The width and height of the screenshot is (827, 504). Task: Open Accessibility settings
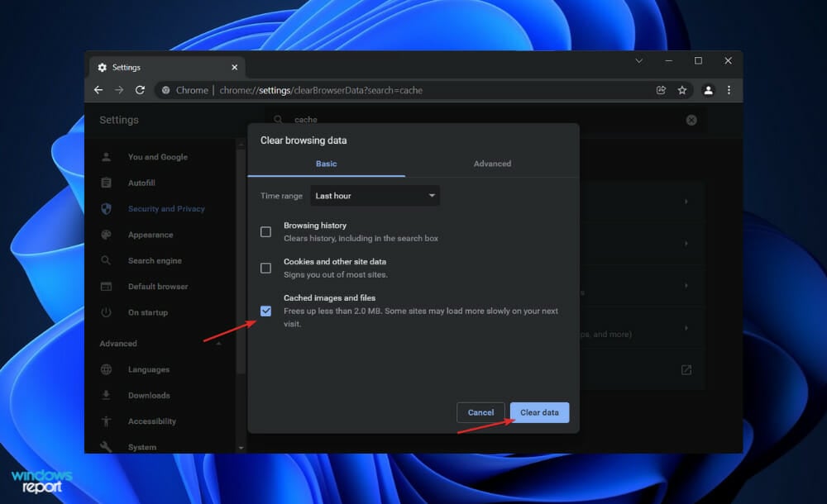[152, 421]
